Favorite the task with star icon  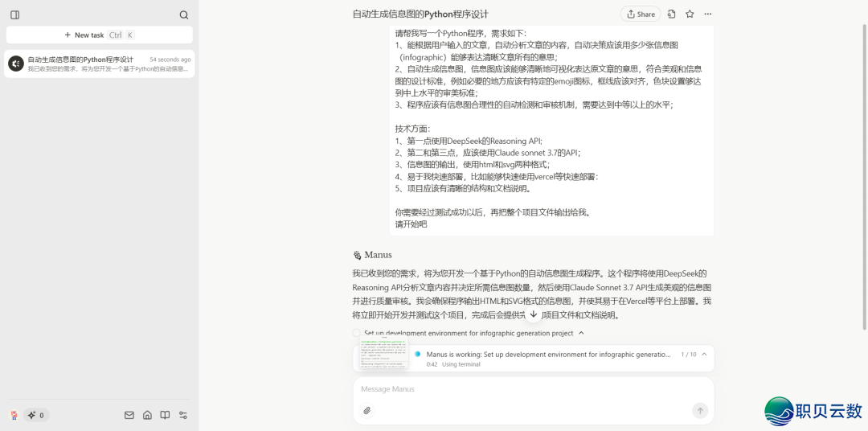tap(690, 14)
